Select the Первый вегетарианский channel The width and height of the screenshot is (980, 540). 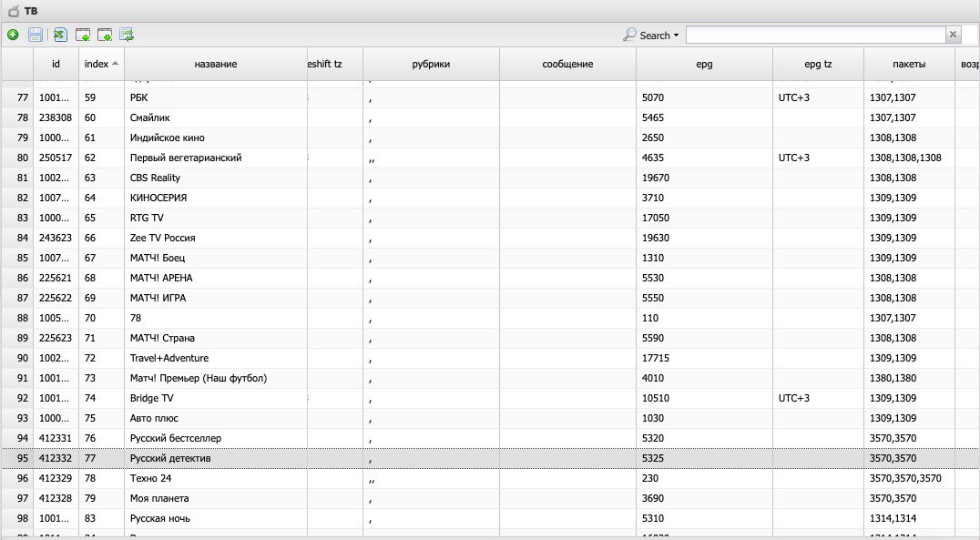click(x=216, y=158)
